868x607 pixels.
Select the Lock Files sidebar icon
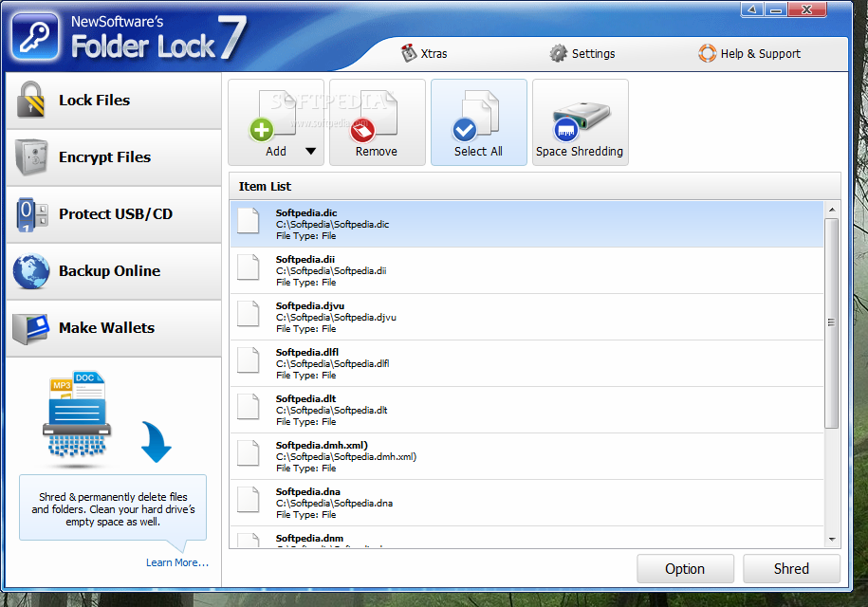coord(31,99)
